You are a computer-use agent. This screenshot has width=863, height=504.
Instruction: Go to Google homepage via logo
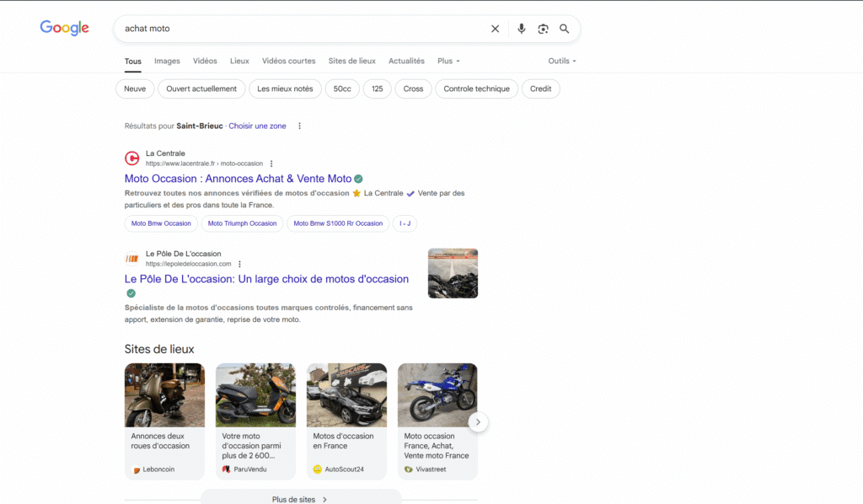[x=64, y=28]
